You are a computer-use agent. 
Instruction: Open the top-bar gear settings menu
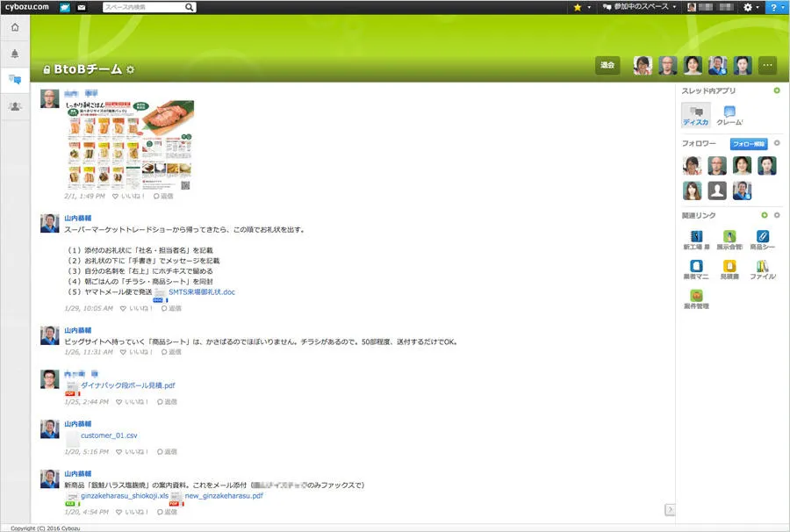[x=750, y=7]
